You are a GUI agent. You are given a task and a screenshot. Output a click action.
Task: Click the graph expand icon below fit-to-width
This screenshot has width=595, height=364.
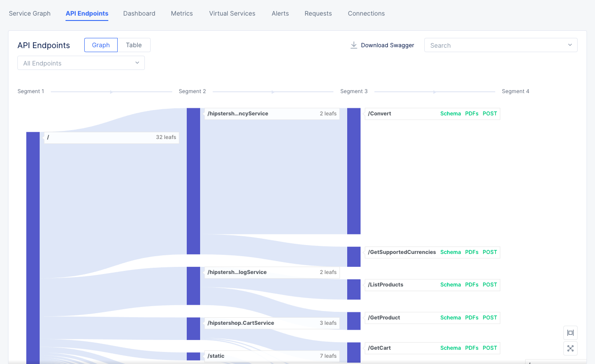click(570, 348)
